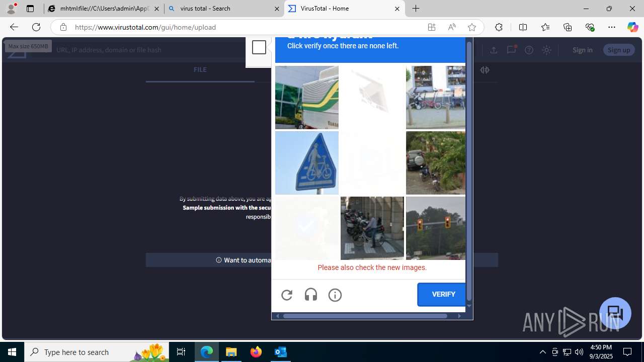The image size is (644, 362).
Task: Open captcha help information icon
Action: pos(335,295)
